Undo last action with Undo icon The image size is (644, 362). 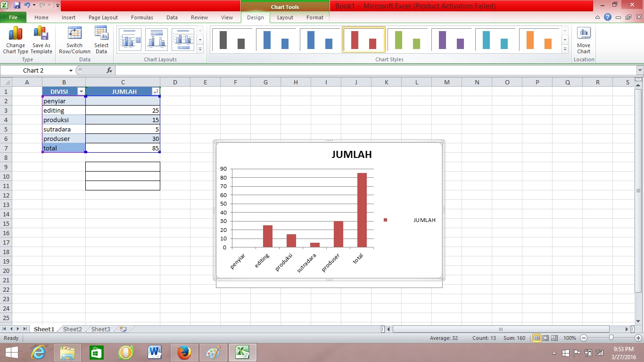coord(27,4)
